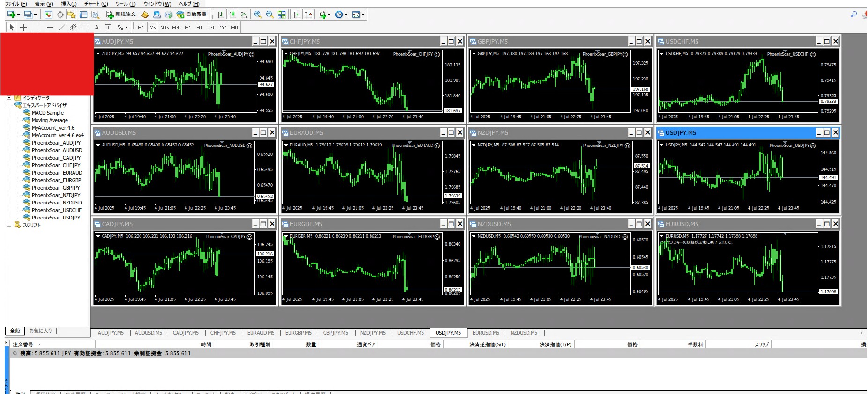Expand the インディケータ tree node
Image resolution: width=868 pixels, height=394 pixels.
pos(9,98)
